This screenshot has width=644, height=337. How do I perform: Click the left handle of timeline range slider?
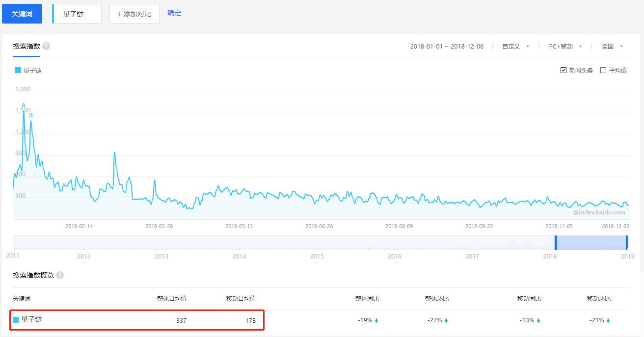[x=556, y=243]
